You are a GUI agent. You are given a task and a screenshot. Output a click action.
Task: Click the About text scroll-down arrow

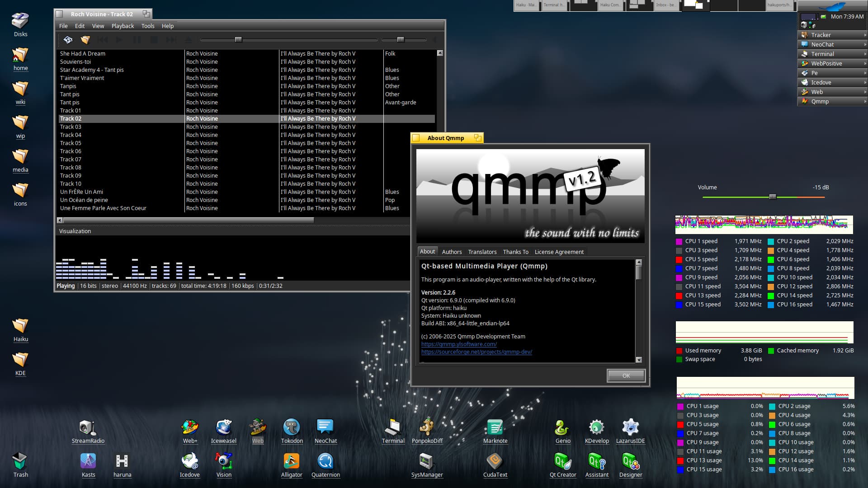639,360
